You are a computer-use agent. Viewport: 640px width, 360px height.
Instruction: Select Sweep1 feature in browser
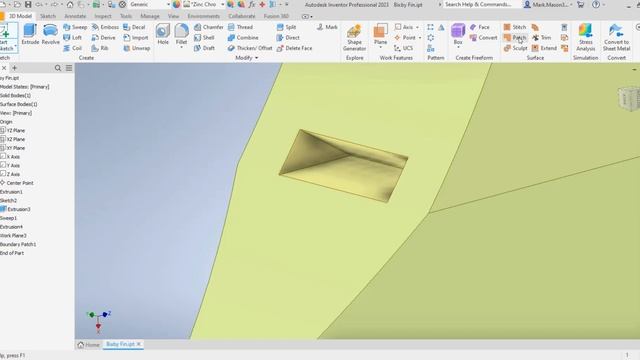coord(9,218)
